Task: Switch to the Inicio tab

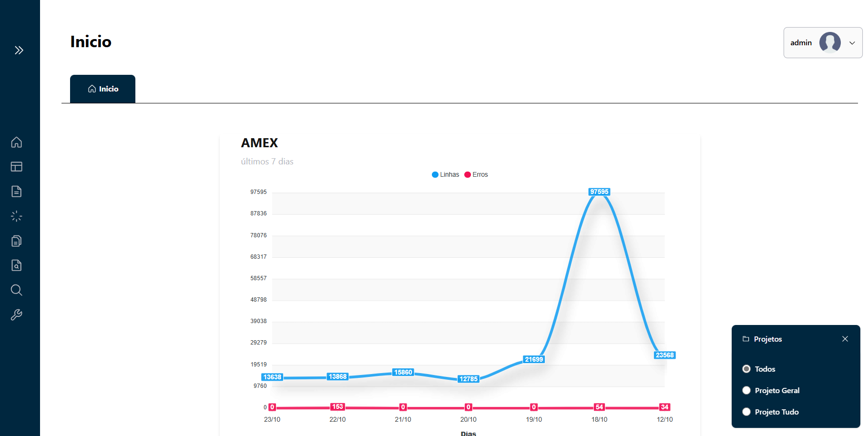Action: coord(103,89)
